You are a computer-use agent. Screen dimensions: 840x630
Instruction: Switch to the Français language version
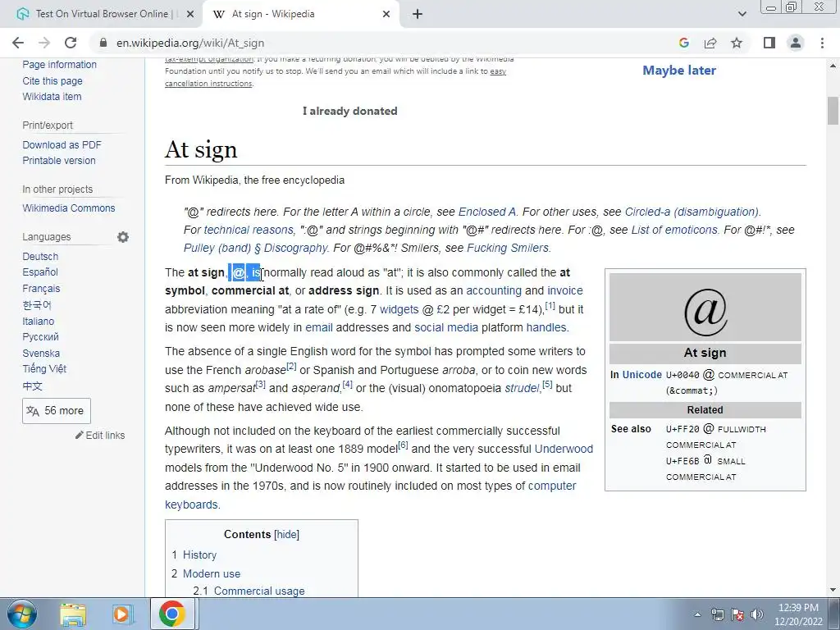[41, 288]
